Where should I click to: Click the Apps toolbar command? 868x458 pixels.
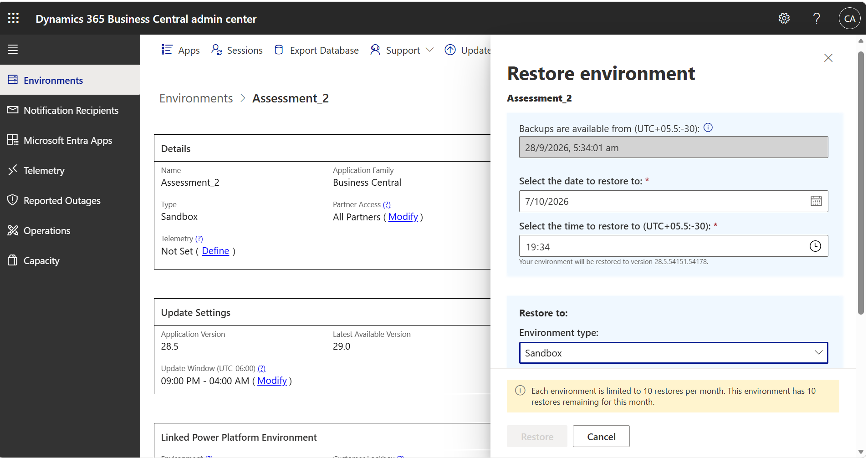tap(180, 50)
